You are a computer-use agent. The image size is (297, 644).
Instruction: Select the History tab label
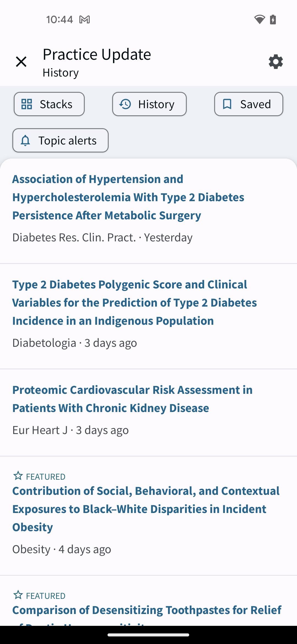[x=156, y=104]
